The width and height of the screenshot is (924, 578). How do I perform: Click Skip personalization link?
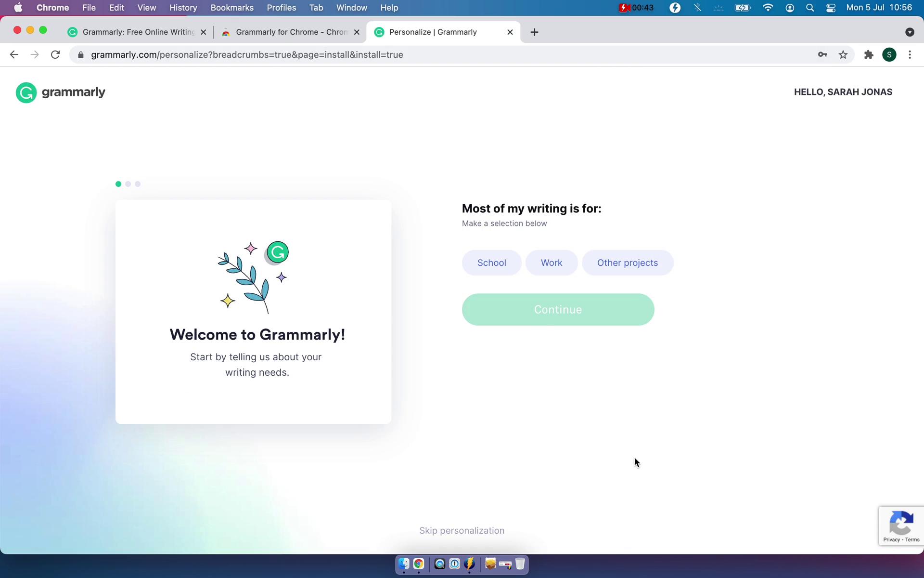point(462,530)
